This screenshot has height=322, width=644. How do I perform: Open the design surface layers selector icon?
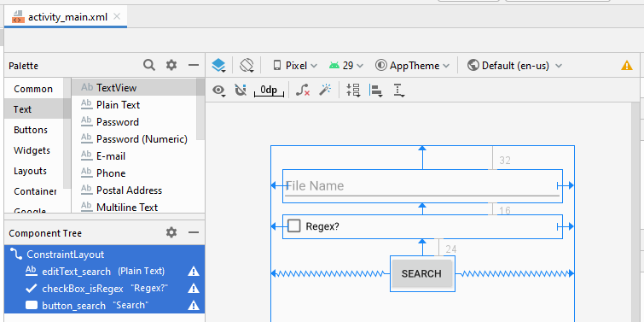[218, 66]
